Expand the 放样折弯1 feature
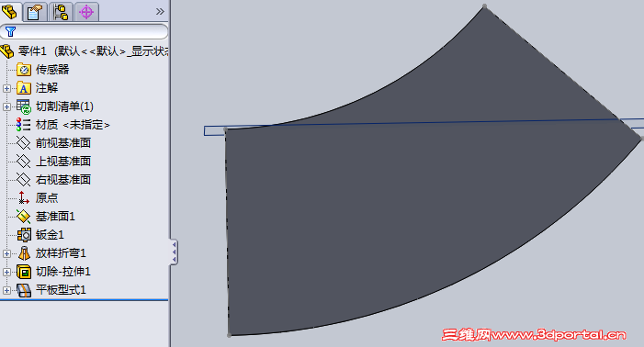The height and width of the screenshot is (347, 644). click(x=6, y=253)
